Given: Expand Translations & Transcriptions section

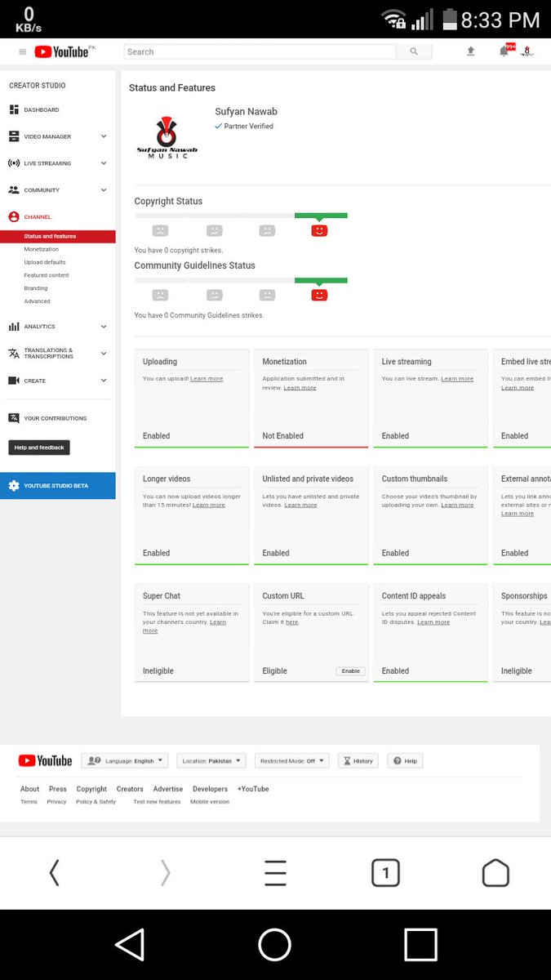Looking at the screenshot, I should click(104, 353).
